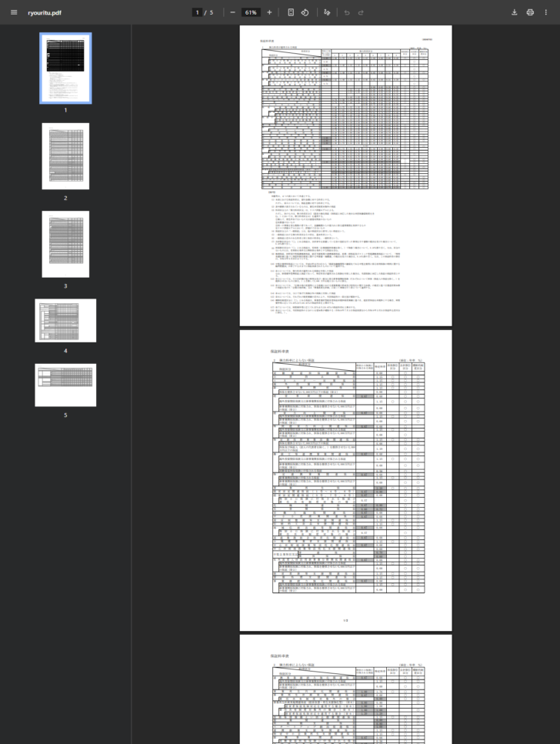
Task: Edit the current page number field
Action: tap(197, 12)
